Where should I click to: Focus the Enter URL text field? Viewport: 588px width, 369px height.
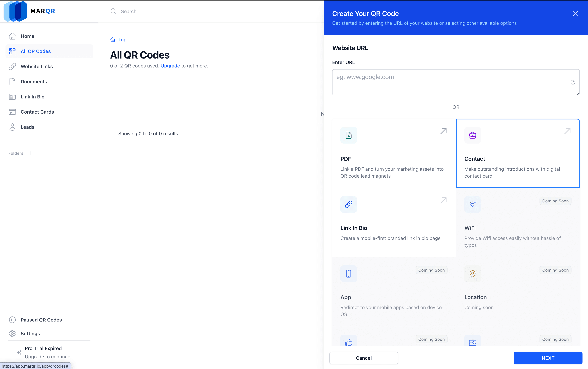pyautogui.click(x=451, y=82)
